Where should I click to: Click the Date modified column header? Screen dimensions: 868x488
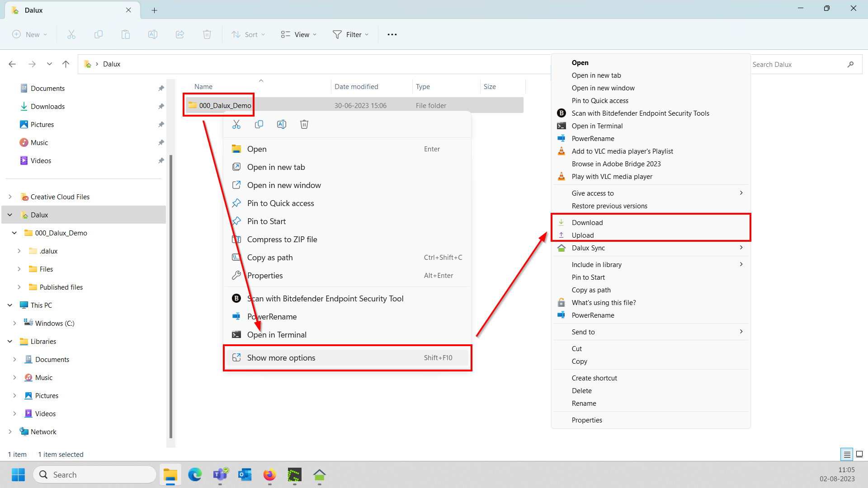pyautogui.click(x=356, y=87)
